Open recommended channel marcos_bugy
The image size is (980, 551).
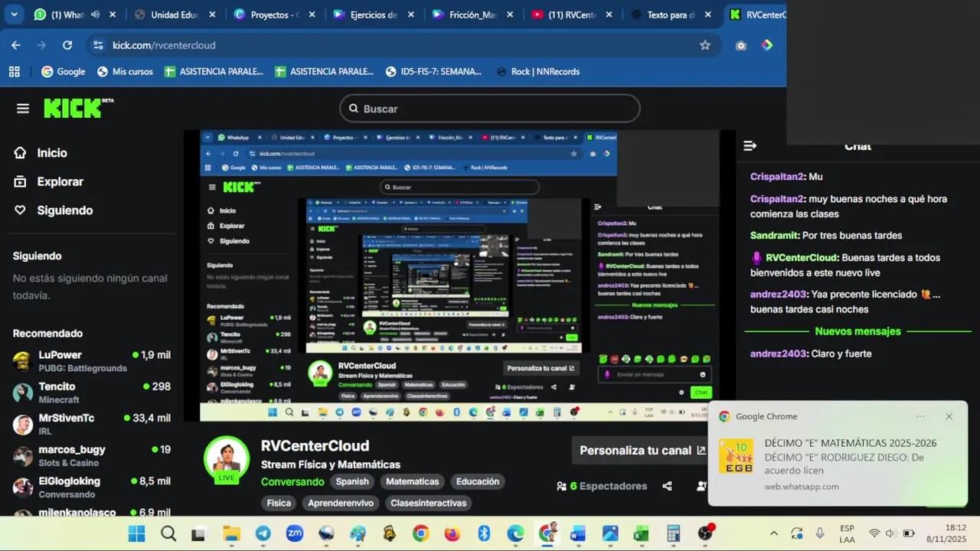tap(92, 455)
